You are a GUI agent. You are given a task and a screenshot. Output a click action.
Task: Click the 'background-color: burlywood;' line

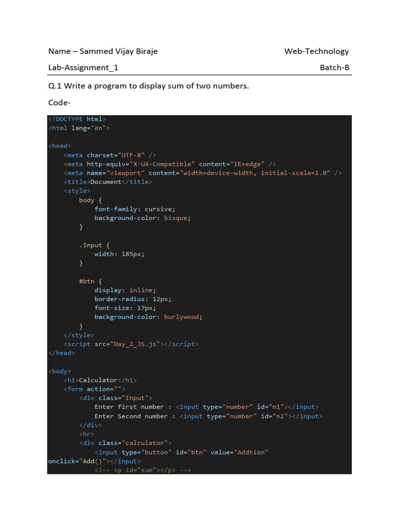click(x=148, y=317)
